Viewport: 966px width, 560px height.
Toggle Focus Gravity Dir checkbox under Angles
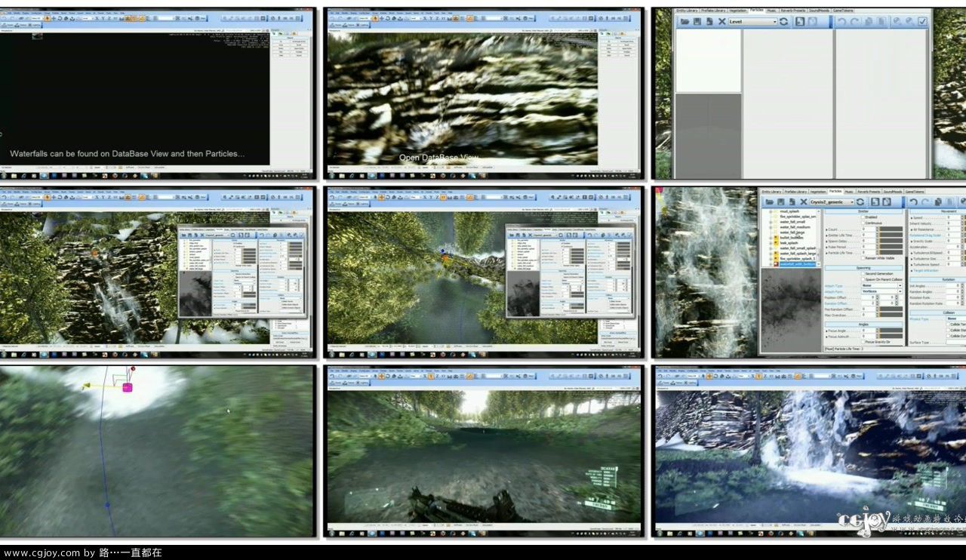tap(863, 342)
